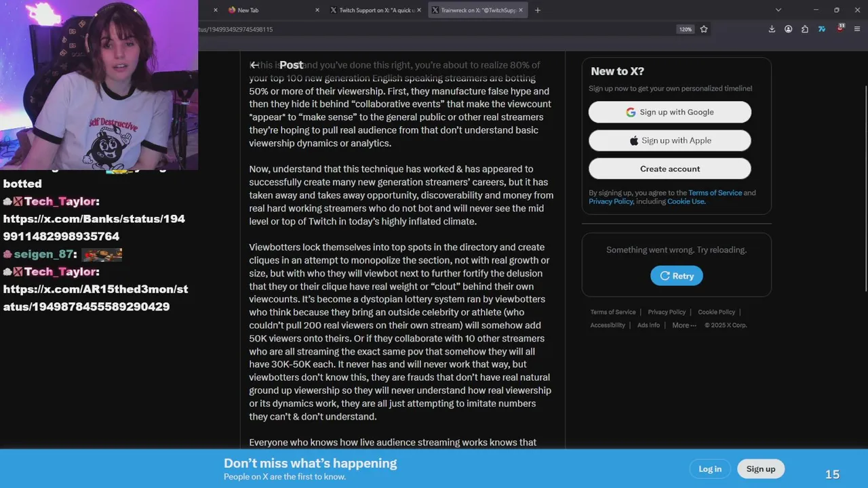Open the Terms of Service link in signup text
This screenshot has width=868, height=488.
tap(715, 192)
